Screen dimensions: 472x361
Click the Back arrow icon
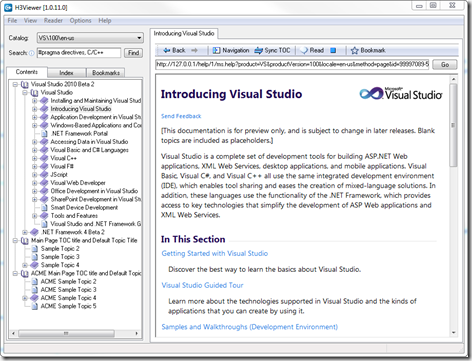coord(167,50)
